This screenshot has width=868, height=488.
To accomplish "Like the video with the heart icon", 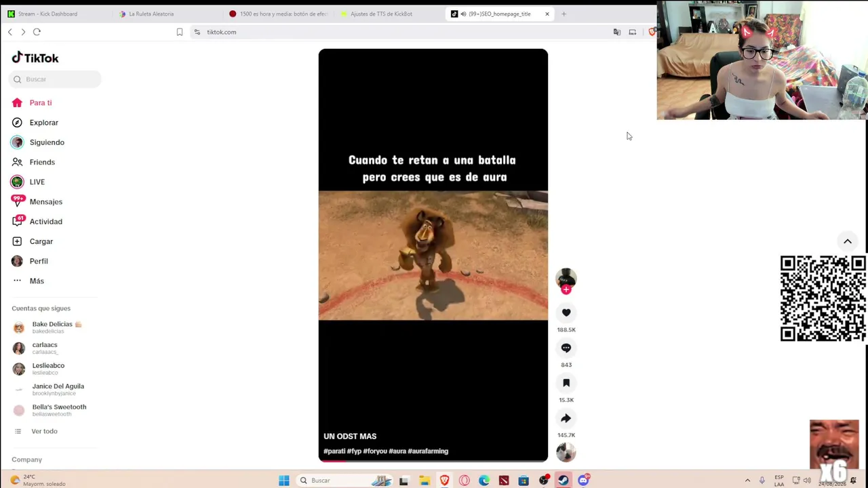I will 566,312.
